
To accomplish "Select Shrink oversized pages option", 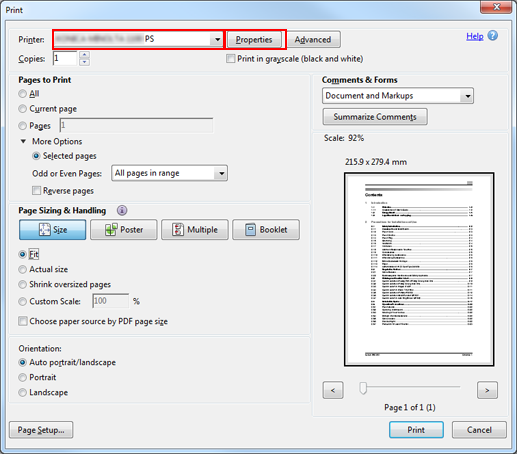I will (x=22, y=284).
